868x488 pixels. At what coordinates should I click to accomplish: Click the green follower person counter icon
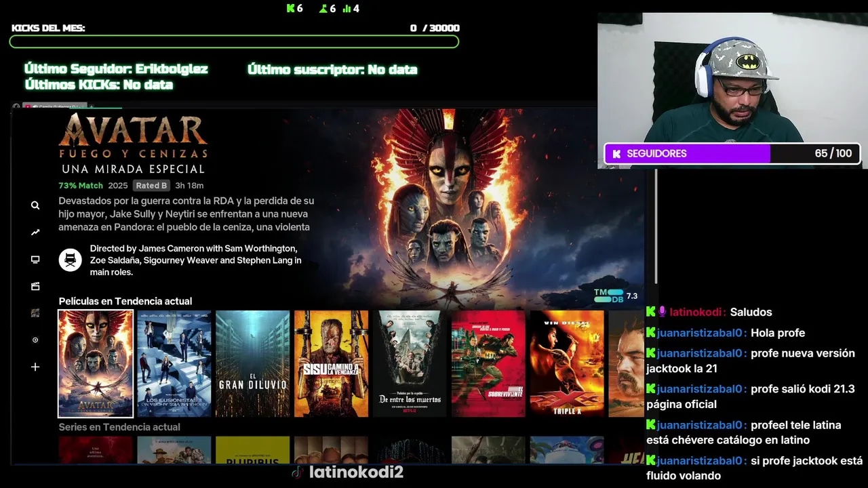tap(323, 8)
